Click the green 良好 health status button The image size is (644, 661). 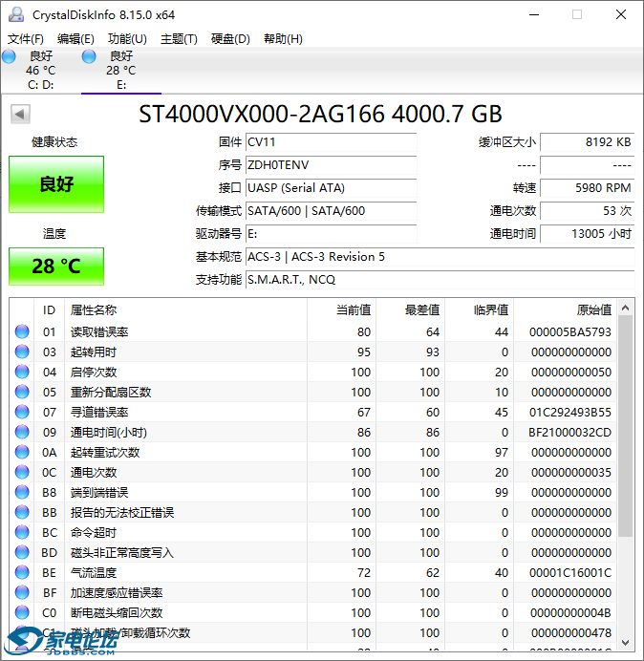[x=56, y=184]
